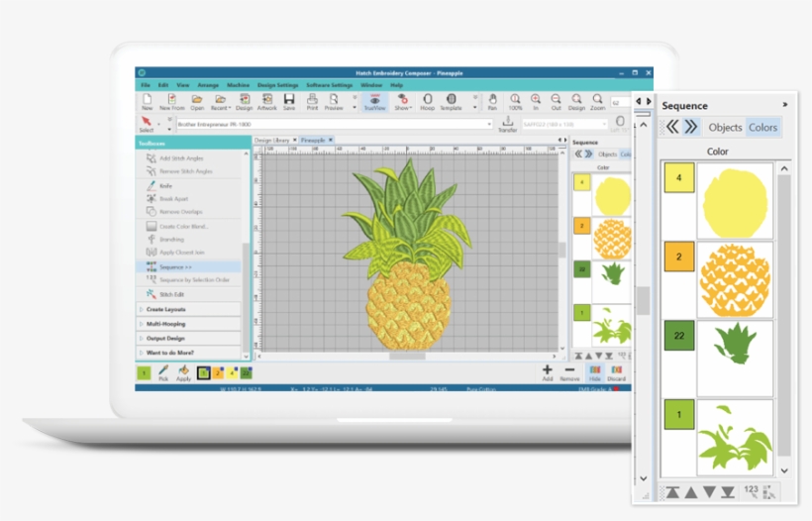Select yellow swatch 4 in enlarged Sequence list

679,177
